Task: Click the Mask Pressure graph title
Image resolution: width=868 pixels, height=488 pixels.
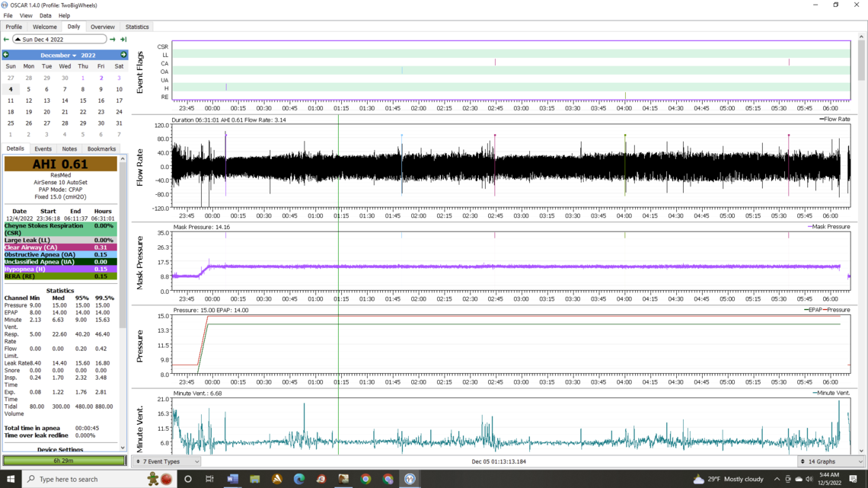Action: [139, 263]
